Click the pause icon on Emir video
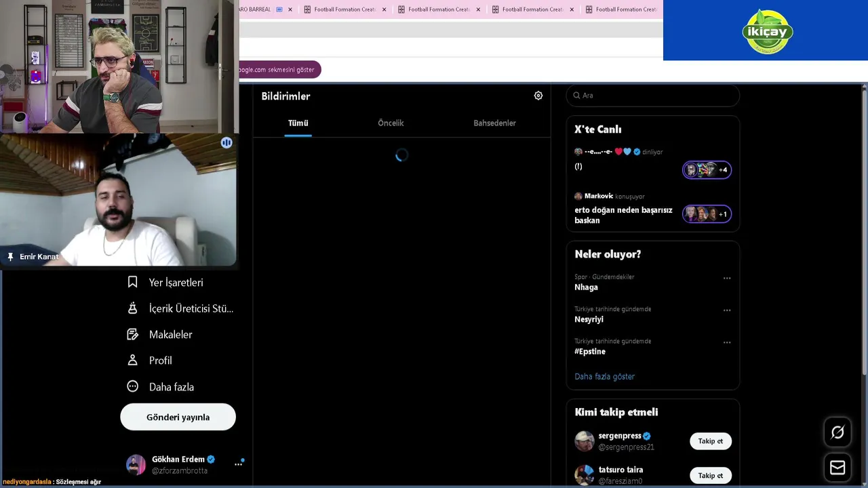Viewport: 868px width, 488px height. [x=226, y=143]
